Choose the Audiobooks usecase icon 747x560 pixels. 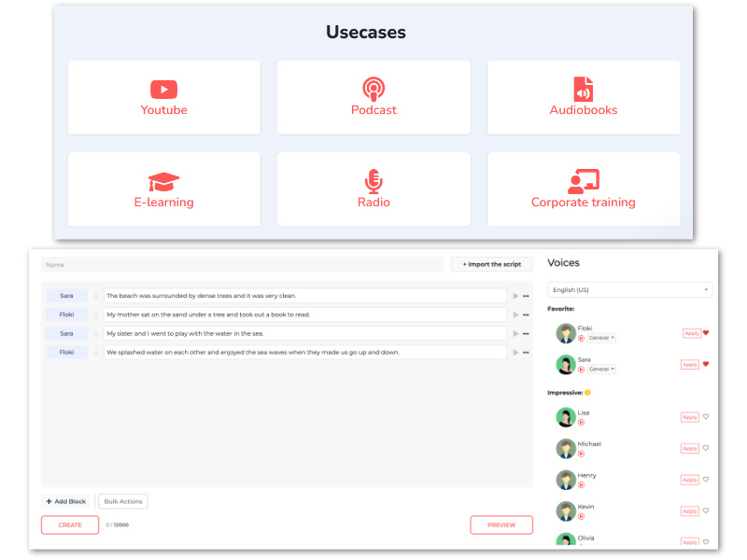[x=583, y=89]
